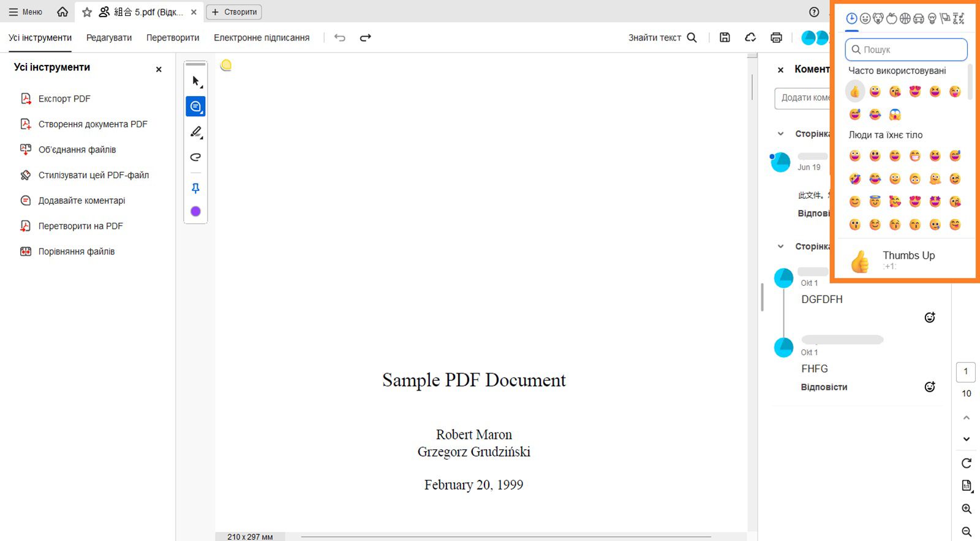Click Знайти текст search button
The width and height of the screenshot is (980, 541).
pyautogui.click(x=663, y=37)
